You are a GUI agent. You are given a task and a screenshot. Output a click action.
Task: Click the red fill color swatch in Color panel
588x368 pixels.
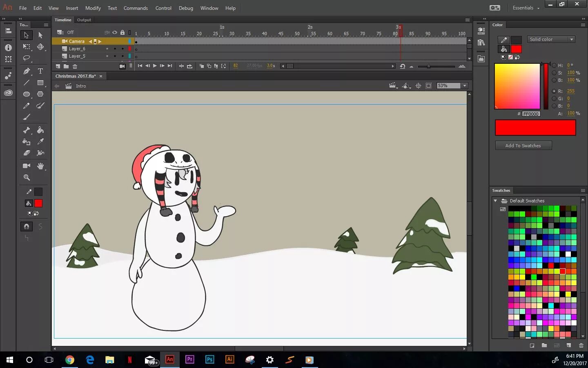pos(516,49)
